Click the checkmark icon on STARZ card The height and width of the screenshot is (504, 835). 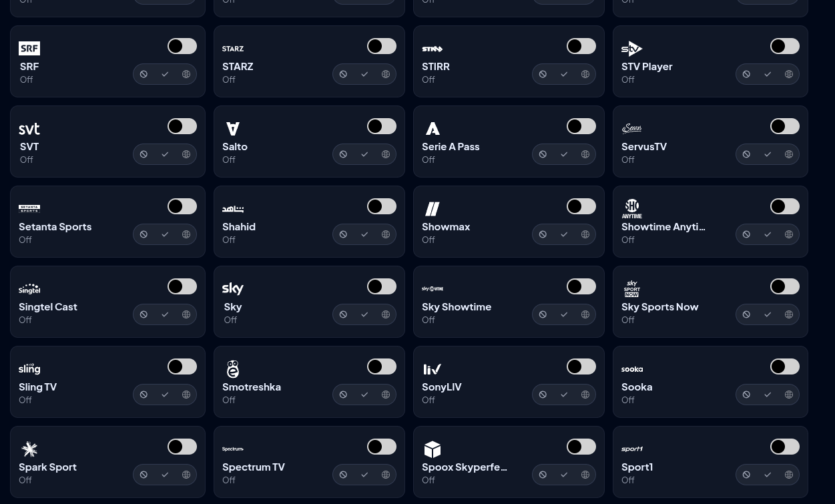pyautogui.click(x=364, y=74)
